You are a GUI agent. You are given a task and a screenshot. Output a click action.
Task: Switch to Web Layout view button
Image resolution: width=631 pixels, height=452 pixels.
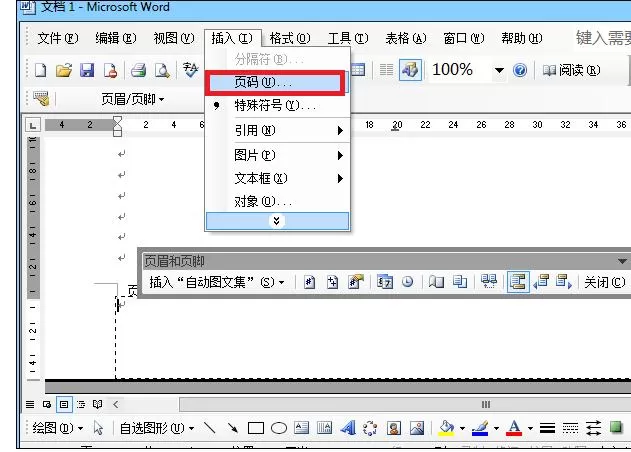(47, 404)
